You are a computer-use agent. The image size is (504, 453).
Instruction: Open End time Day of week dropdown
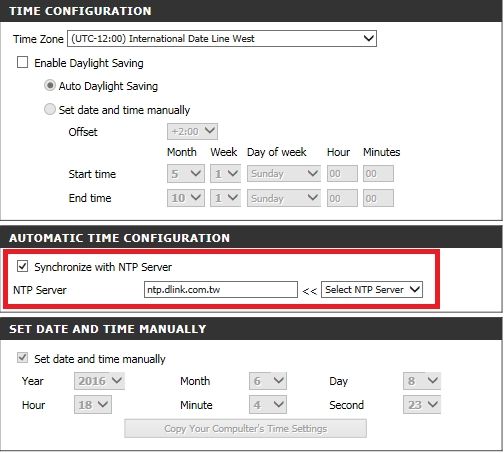(284, 198)
